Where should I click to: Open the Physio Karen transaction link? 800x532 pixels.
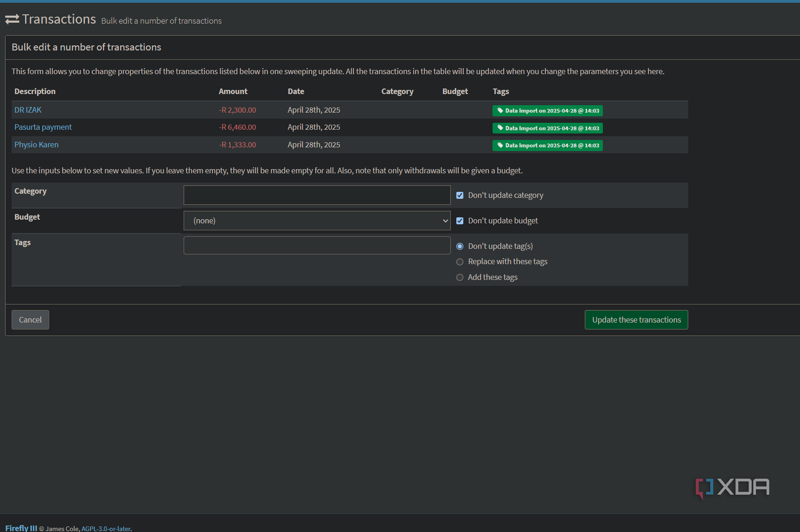pyautogui.click(x=36, y=144)
